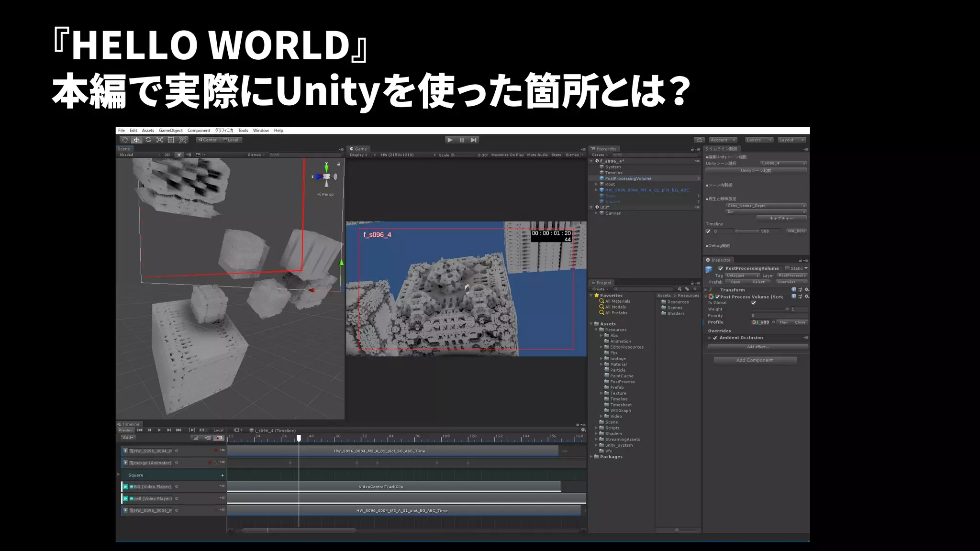This screenshot has width=980, height=551.
Task: Open Layers dropdown
Action: (759, 140)
